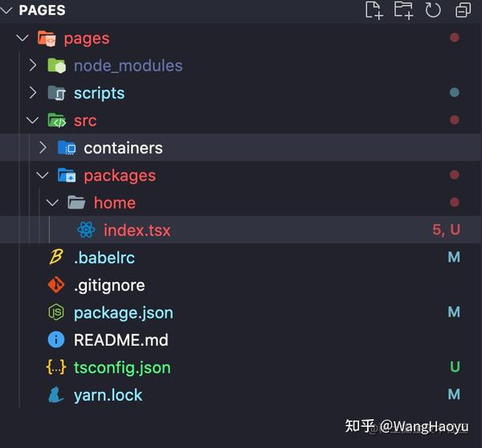Expand the scripts folder chevron
The image size is (482, 448).
[x=33, y=92]
